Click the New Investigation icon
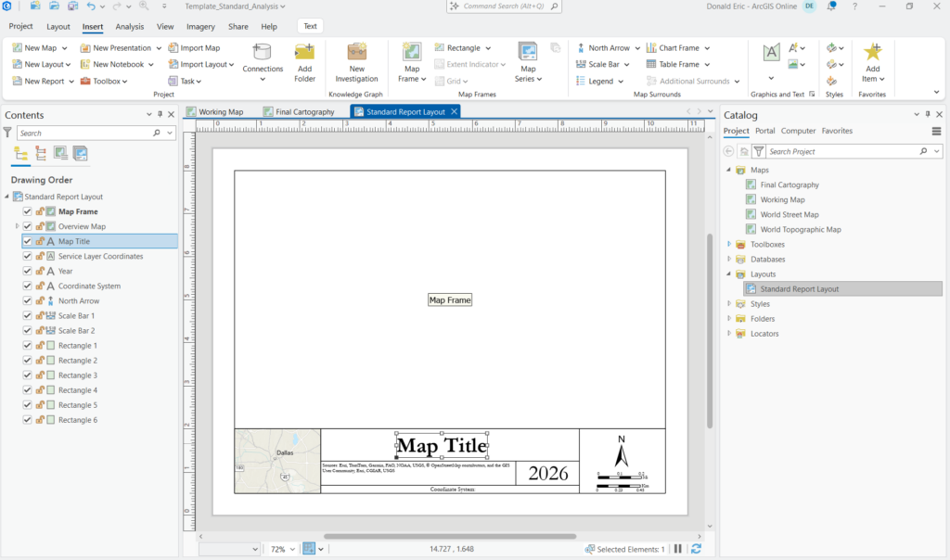This screenshot has width=950, height=560. 357,53
